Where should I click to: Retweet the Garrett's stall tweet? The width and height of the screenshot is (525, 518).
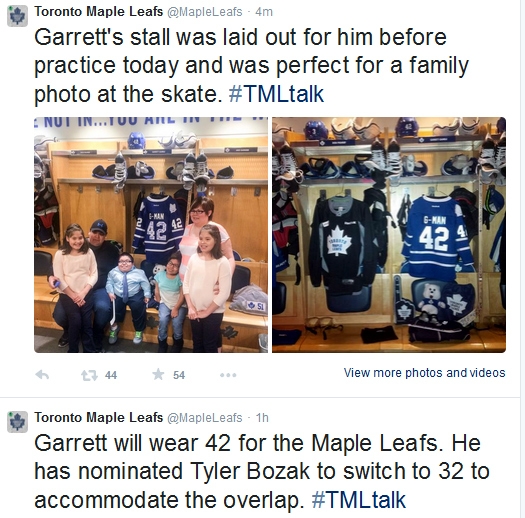[89, 375]
